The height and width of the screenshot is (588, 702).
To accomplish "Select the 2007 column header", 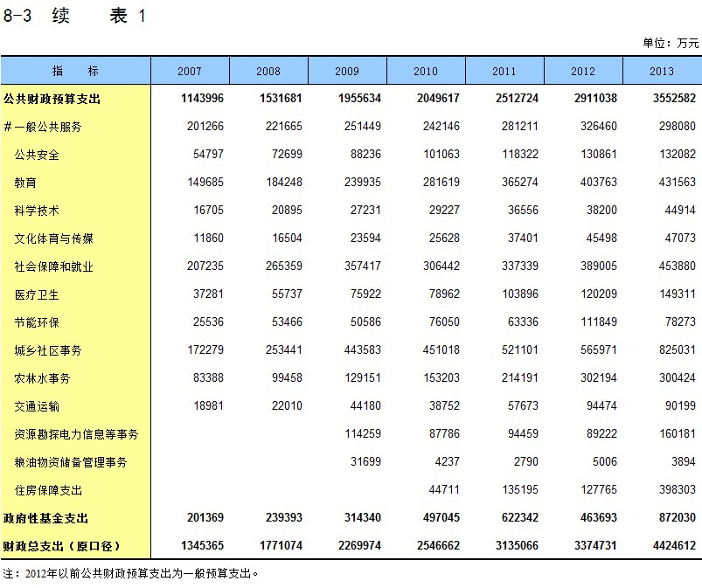I will 190,71.
